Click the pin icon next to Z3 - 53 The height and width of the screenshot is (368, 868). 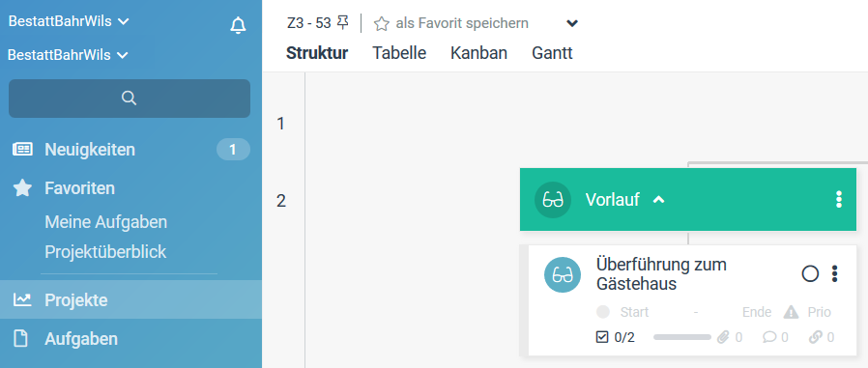(x=343, y=22)
